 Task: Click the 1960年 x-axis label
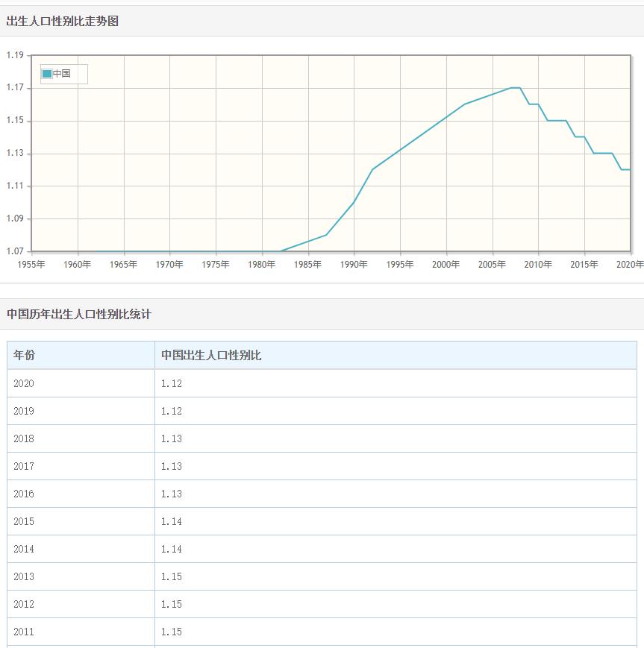(78, 265)
